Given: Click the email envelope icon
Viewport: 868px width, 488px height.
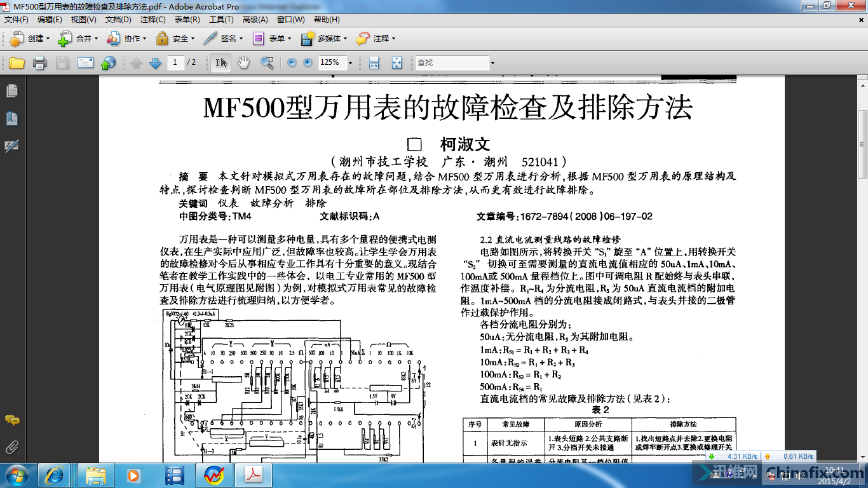Looking at the screenshot, I should [85, 63].
